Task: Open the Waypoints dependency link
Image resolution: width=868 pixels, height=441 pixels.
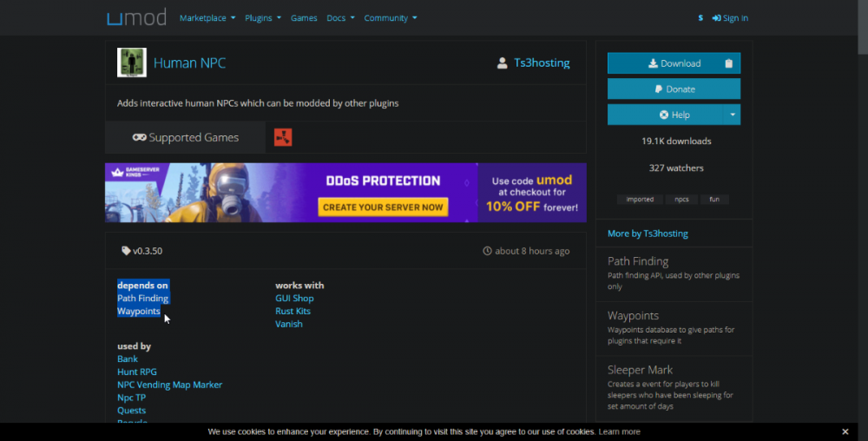Action: pos(138,311)
